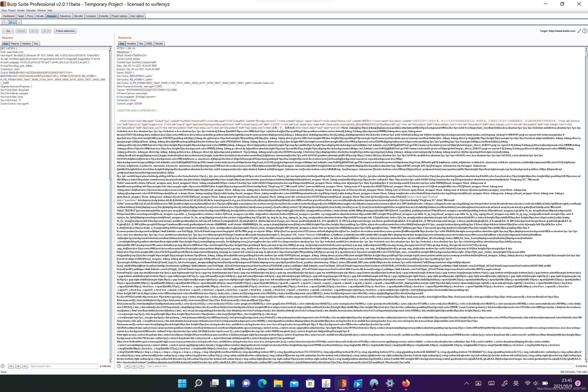Open request Params tab
Screen dimensions: 588x392
[x=15, y=44]
